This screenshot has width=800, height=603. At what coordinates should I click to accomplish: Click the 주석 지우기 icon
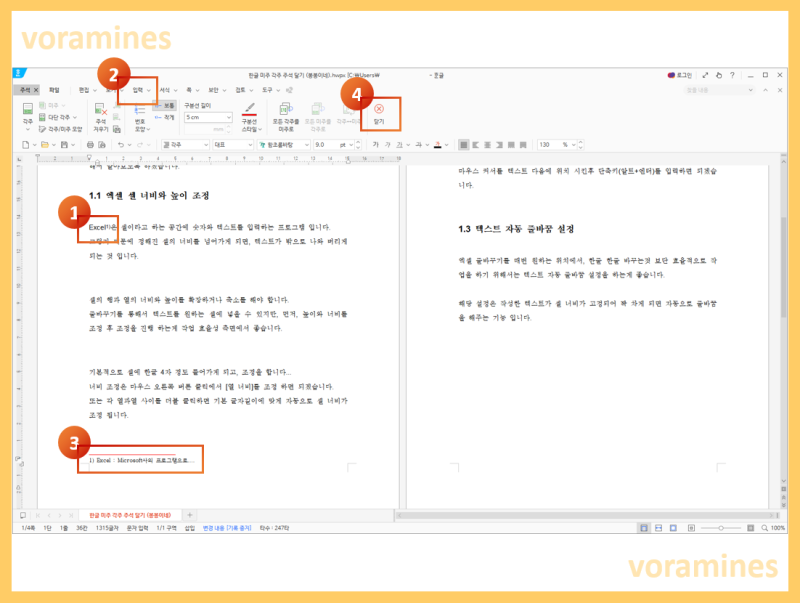coord(101,116)
